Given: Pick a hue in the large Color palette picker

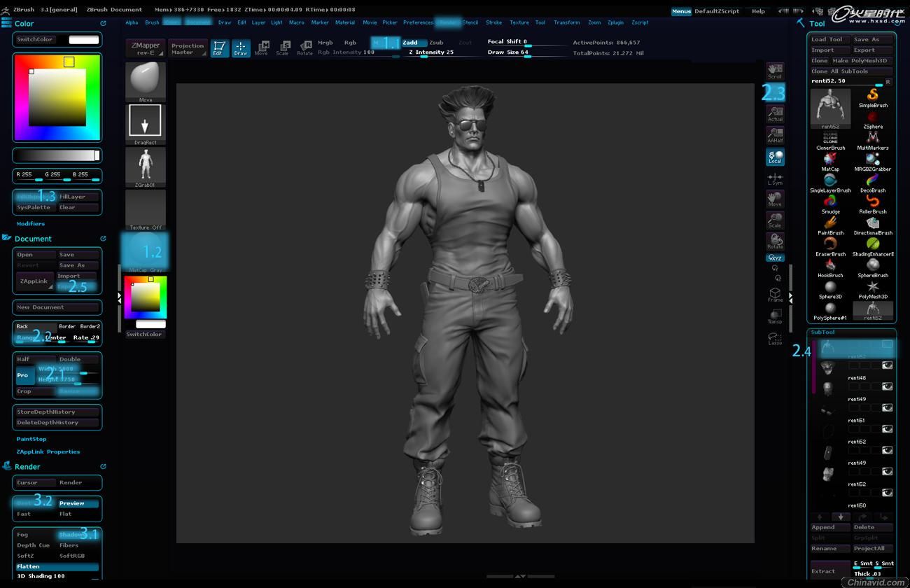Looking at the screenshot, I should [x=57, y=97].
